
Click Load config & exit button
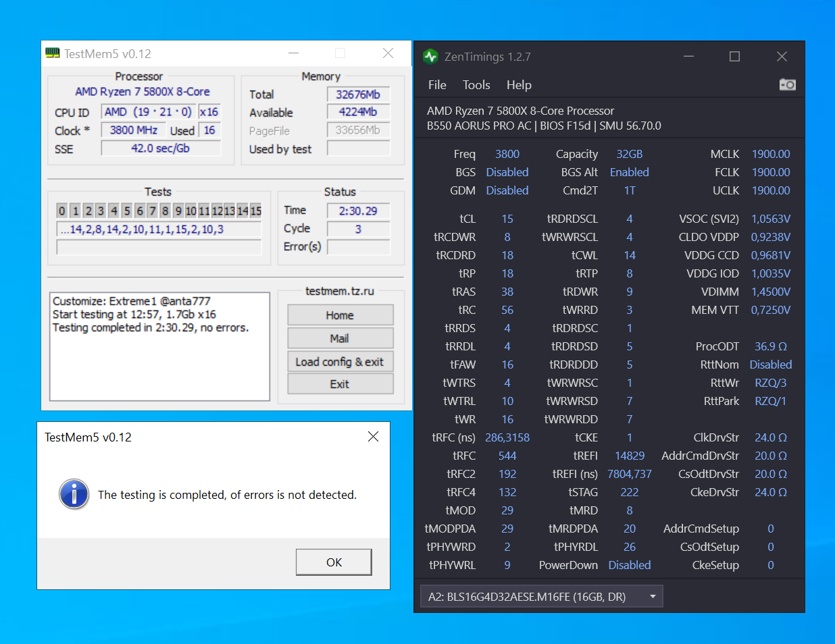(340, 361)
